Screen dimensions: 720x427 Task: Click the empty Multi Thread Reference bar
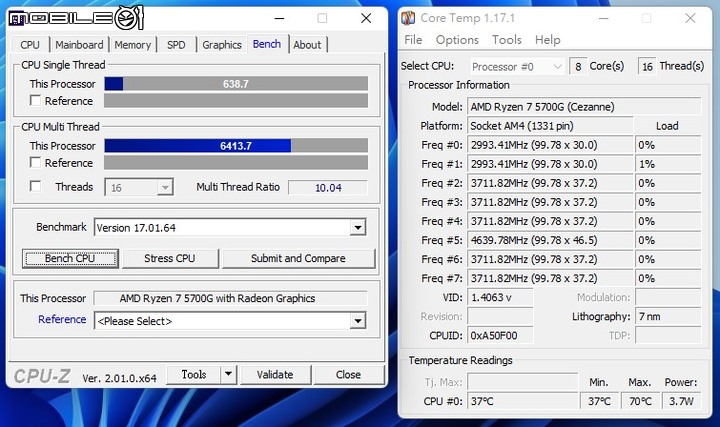pos(236,163)
